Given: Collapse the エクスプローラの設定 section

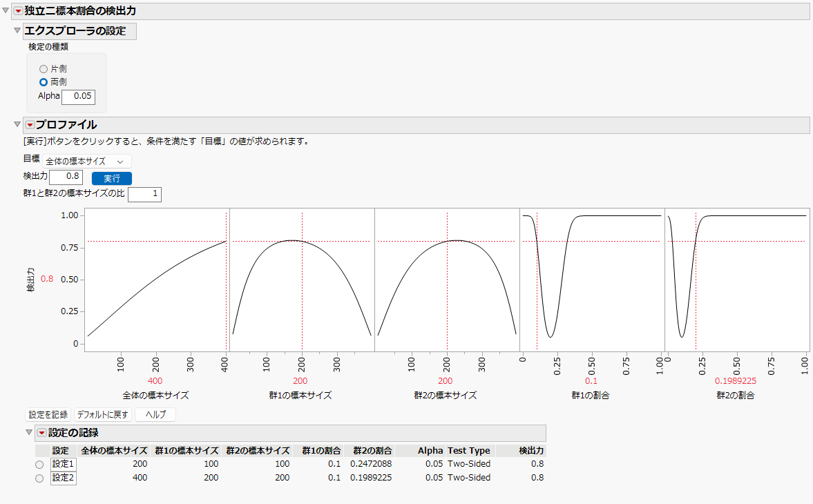Looking at the screenshot, I should tap(17, 30).
